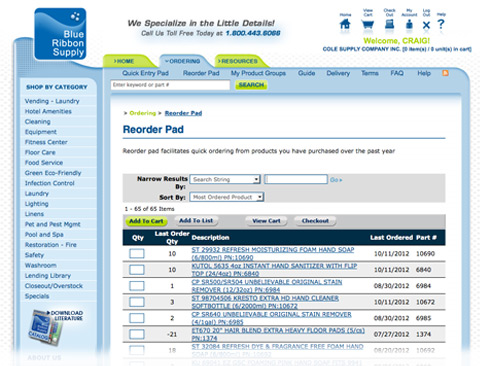Click the Add To List button

pyautogui.click(x=196, y=221)
